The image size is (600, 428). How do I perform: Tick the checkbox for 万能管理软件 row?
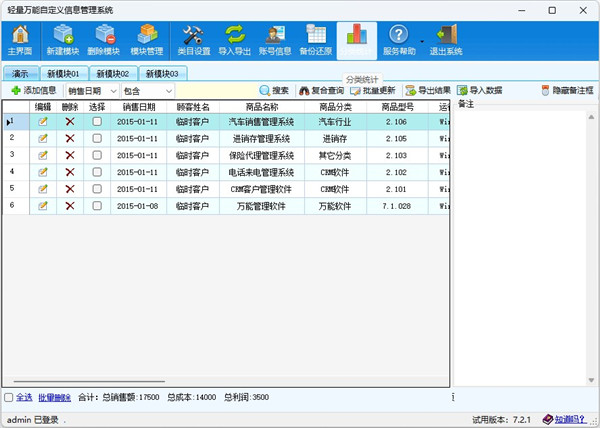tap(97, 206)
